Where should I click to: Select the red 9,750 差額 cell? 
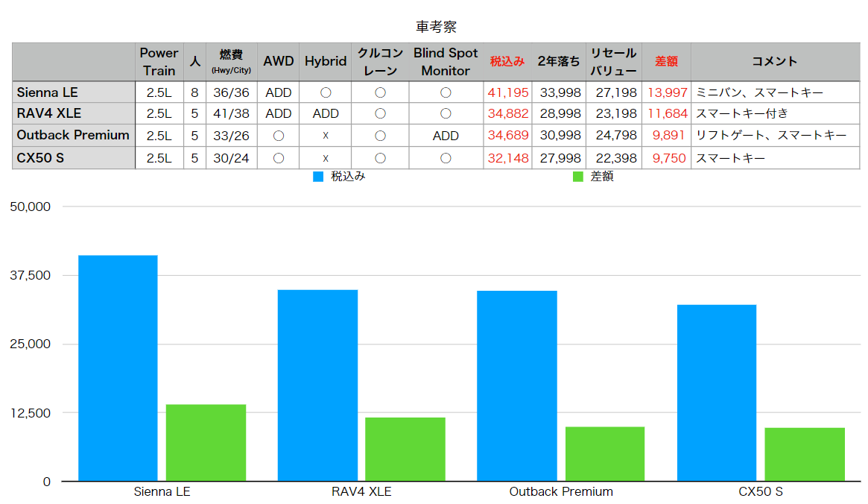coord(666,158)
